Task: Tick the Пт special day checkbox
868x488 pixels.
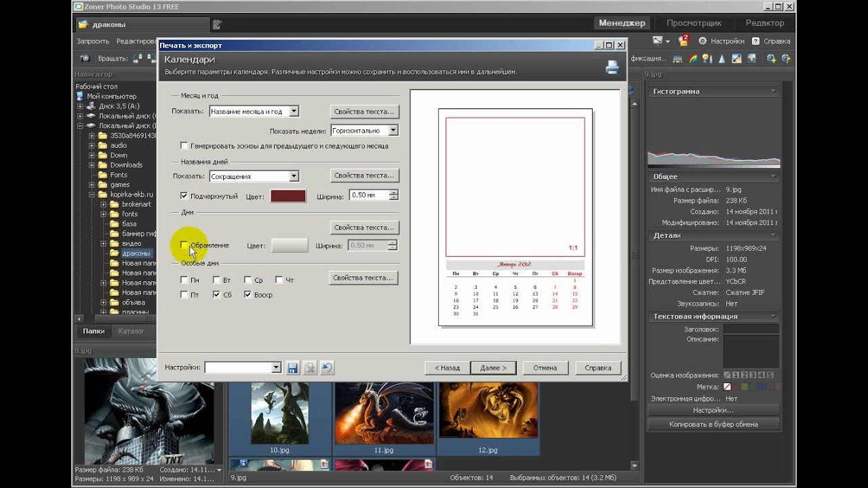Action: pos(184,295)
